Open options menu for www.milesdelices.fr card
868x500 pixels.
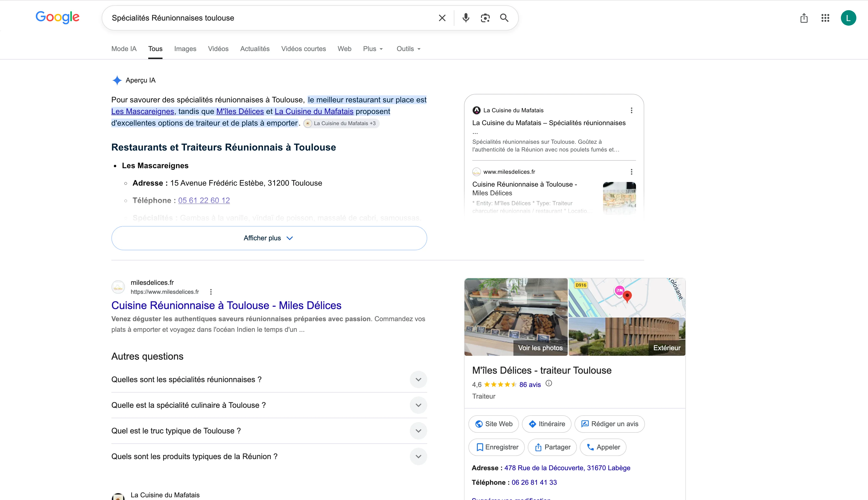631,172
